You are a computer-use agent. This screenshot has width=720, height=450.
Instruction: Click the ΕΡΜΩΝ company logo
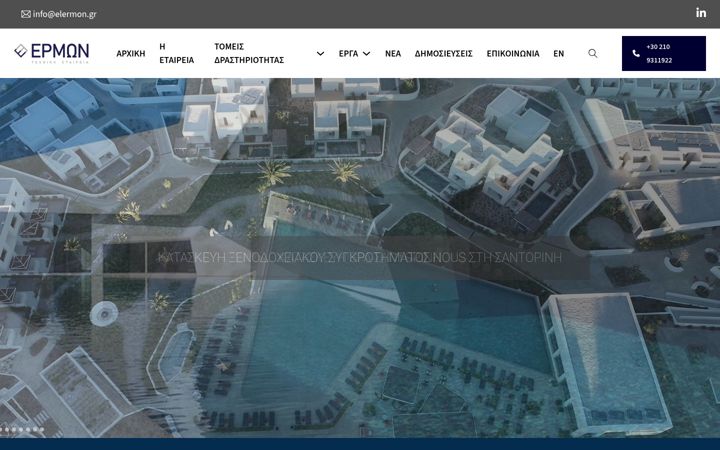(x=51, y=53)
